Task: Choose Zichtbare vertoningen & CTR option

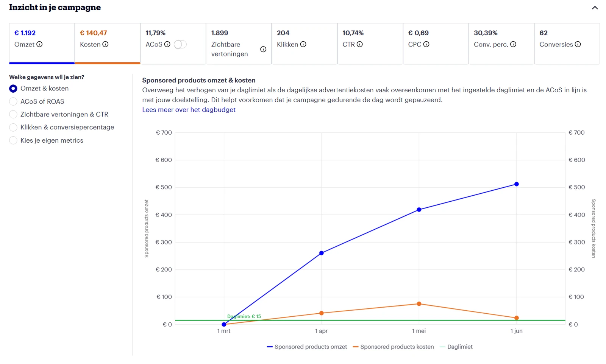Action: (13, 114)
